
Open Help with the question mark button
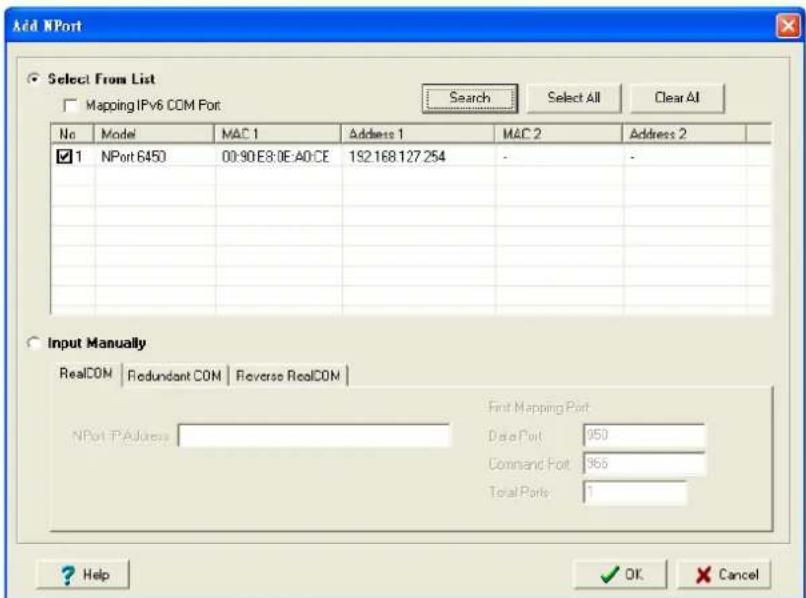[83, 574]
